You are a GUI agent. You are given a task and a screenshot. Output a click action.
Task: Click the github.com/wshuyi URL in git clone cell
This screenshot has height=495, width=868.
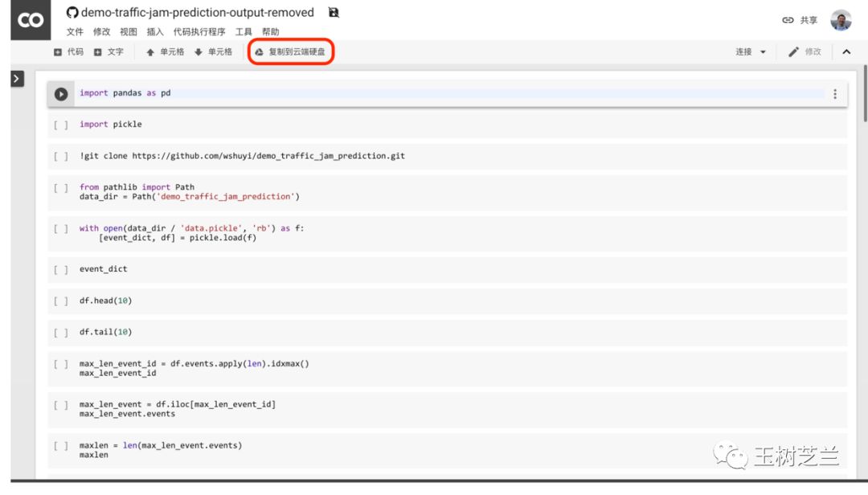click(x=268, y=156)
